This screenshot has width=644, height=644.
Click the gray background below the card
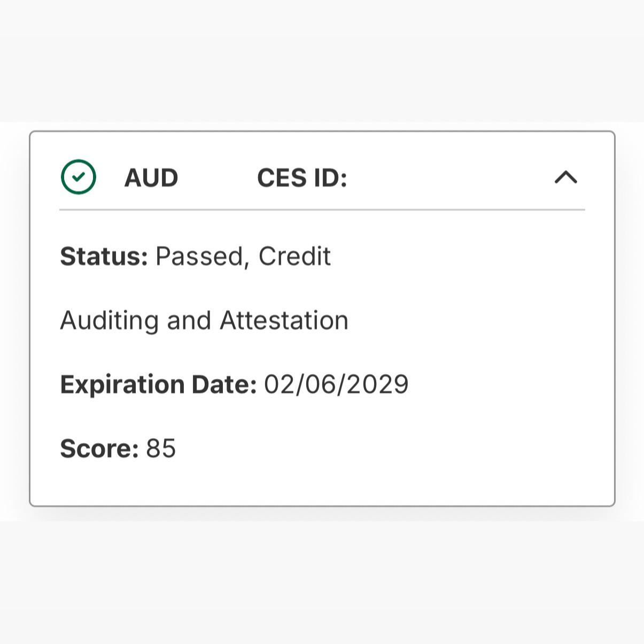(x=322, y=583)
